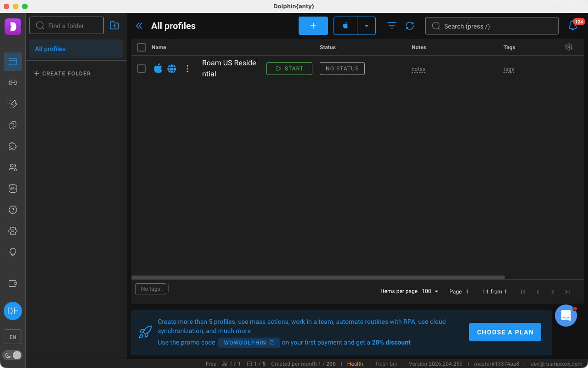This screenshot has height=368, width=588.
Task: Click the DE user avatar
Action: pyautogui.click(x=13, y=311)
